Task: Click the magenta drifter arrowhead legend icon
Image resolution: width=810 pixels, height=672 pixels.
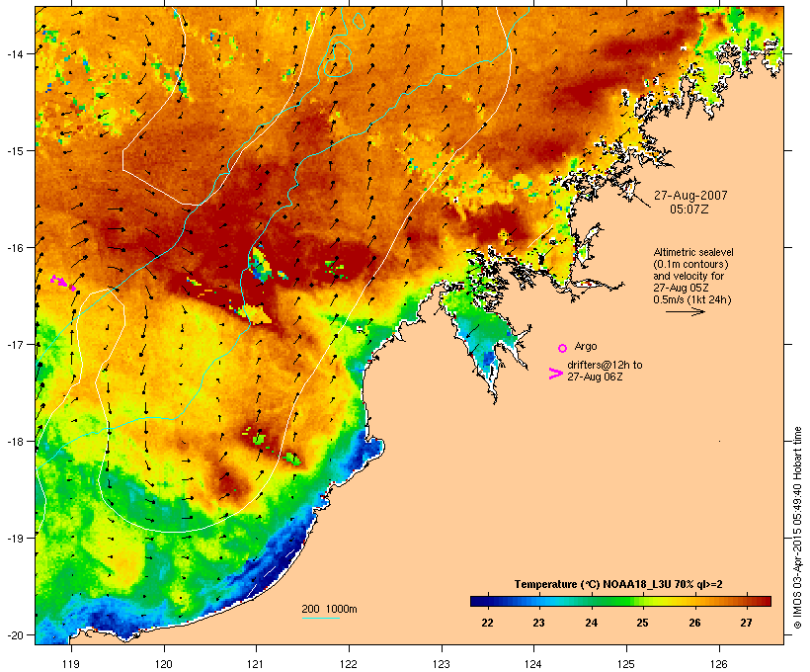Action: pyautogui.click(x=555, y=374)
